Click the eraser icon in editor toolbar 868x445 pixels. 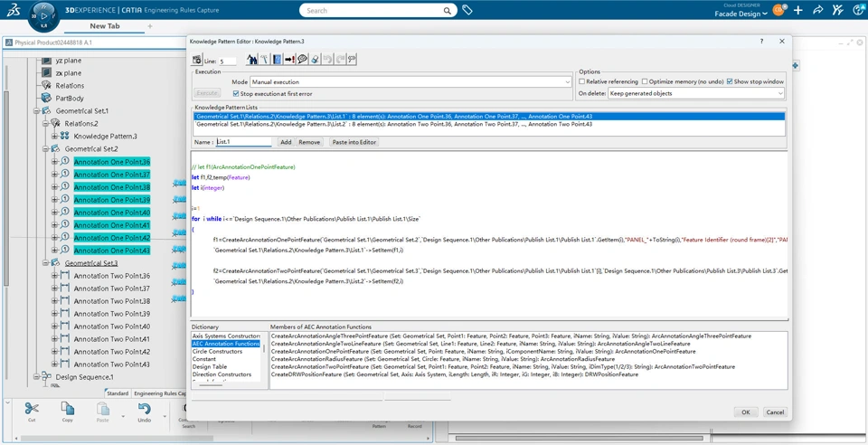[x=314, y=60]
